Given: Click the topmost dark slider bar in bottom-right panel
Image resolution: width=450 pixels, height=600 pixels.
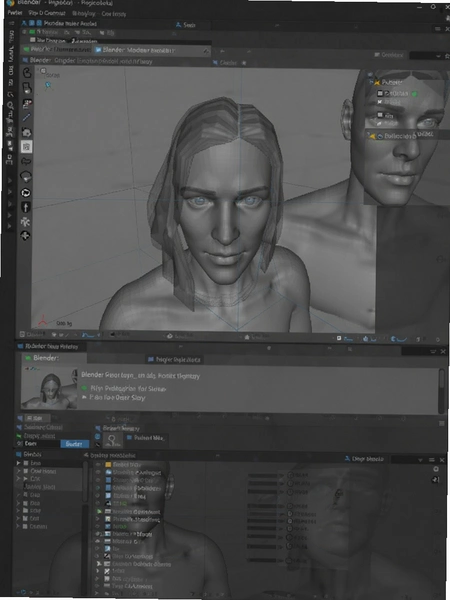Looking at the screenshot, I should (262, 476).
